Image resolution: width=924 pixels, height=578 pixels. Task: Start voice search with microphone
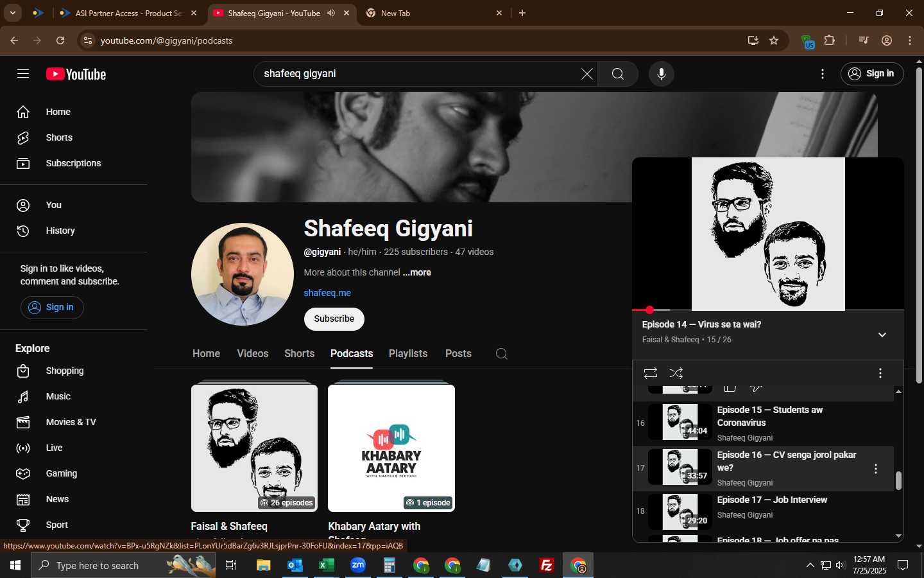(662, 74)
